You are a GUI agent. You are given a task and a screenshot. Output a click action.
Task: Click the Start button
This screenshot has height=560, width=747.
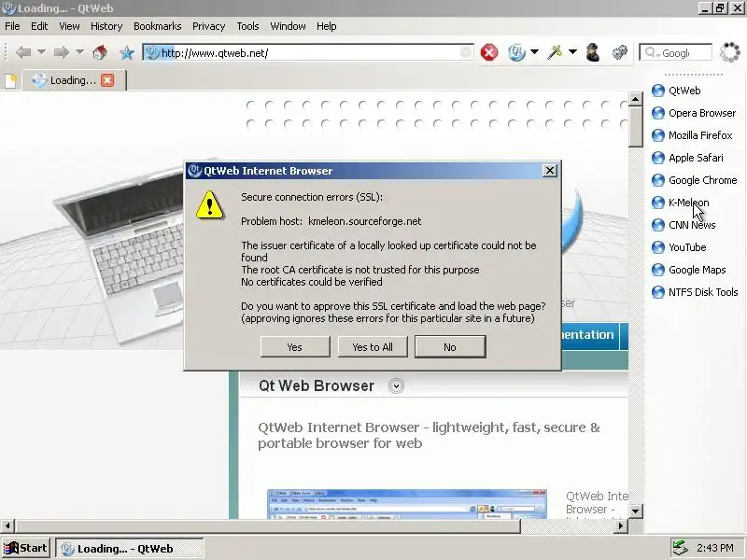coord(26,548)
